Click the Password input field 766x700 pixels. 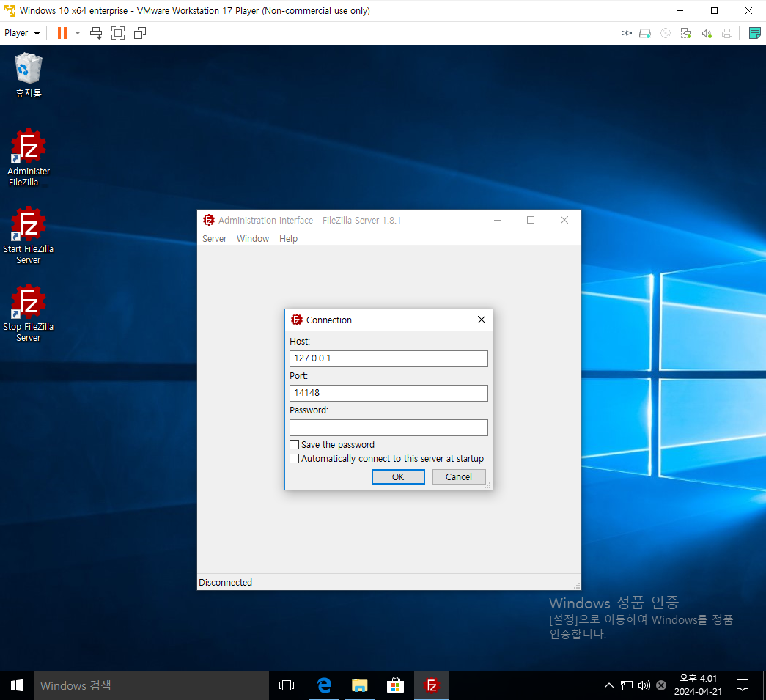pos(388,427)
